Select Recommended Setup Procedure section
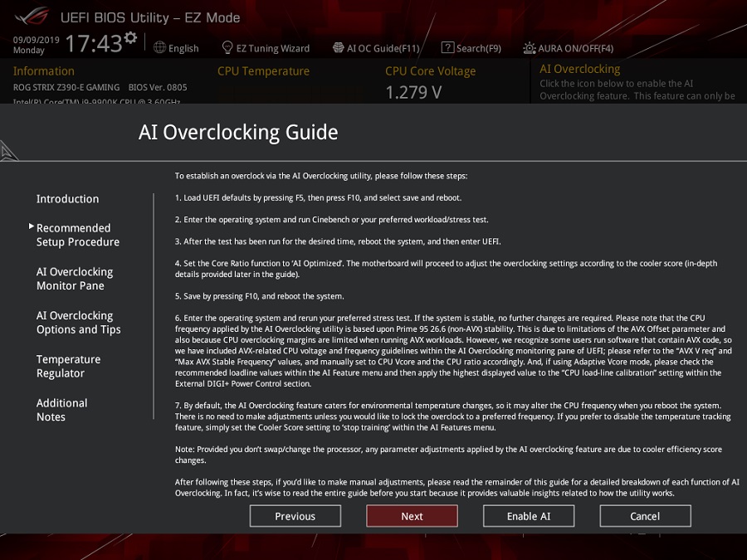747x560 pixels. [x=78, y=235]
